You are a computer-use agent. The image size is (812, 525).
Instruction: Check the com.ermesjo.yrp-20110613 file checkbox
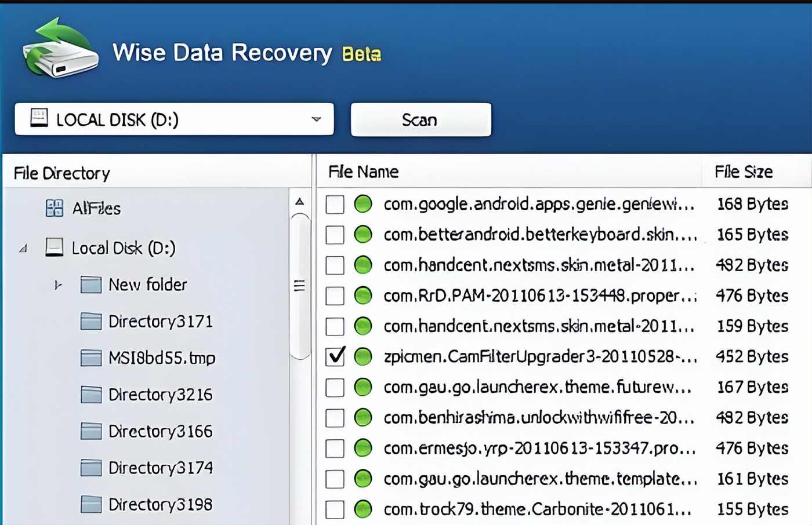[x=335, y=449]
